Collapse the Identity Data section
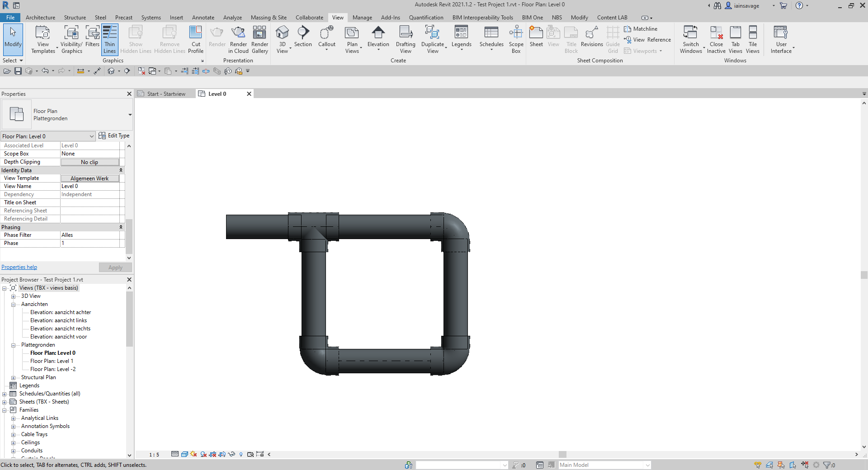868x470 pixels. [x=121, y=170]
